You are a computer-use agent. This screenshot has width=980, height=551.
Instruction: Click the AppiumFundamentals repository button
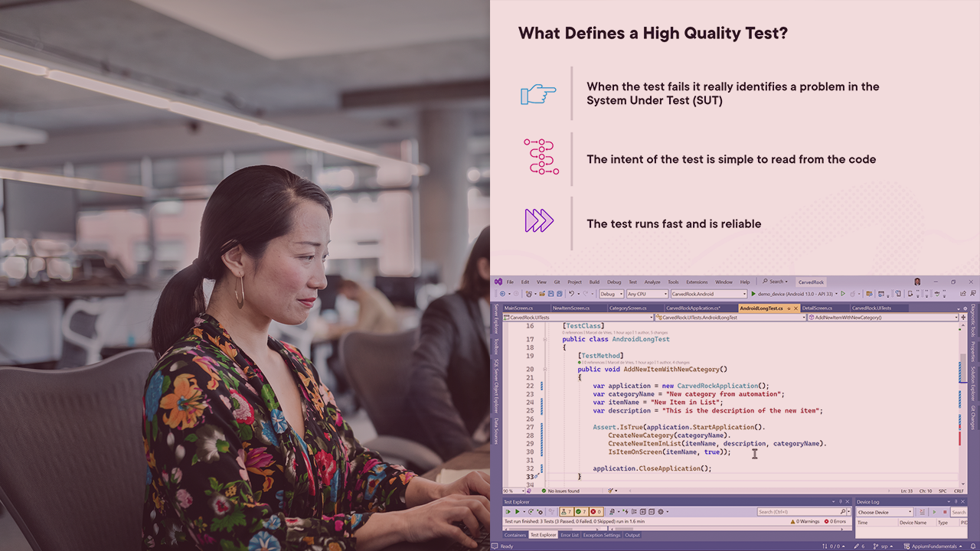(x=933, y=546)
